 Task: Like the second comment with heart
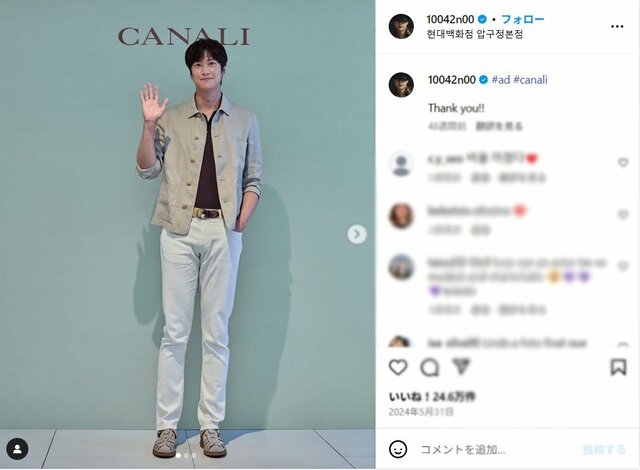pyautogui.click(x=623, y=214)
